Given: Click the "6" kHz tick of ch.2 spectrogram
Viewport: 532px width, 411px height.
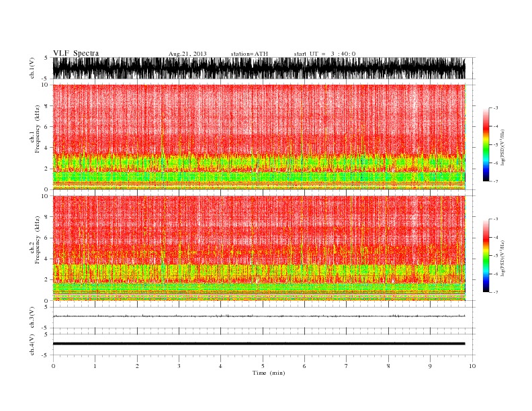Looking at the screenshot, I should pos(46,238).
